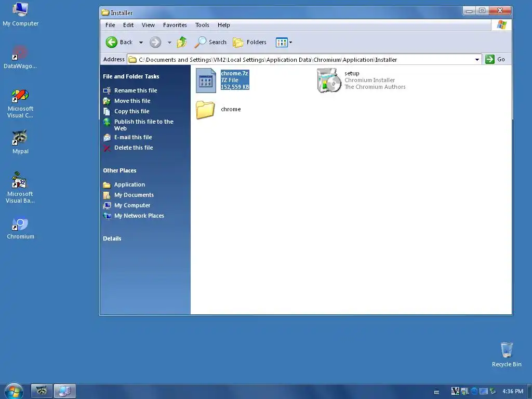532x399 pixels.
Task: Click the setup file name label
Action: click(x=352, y=73)
